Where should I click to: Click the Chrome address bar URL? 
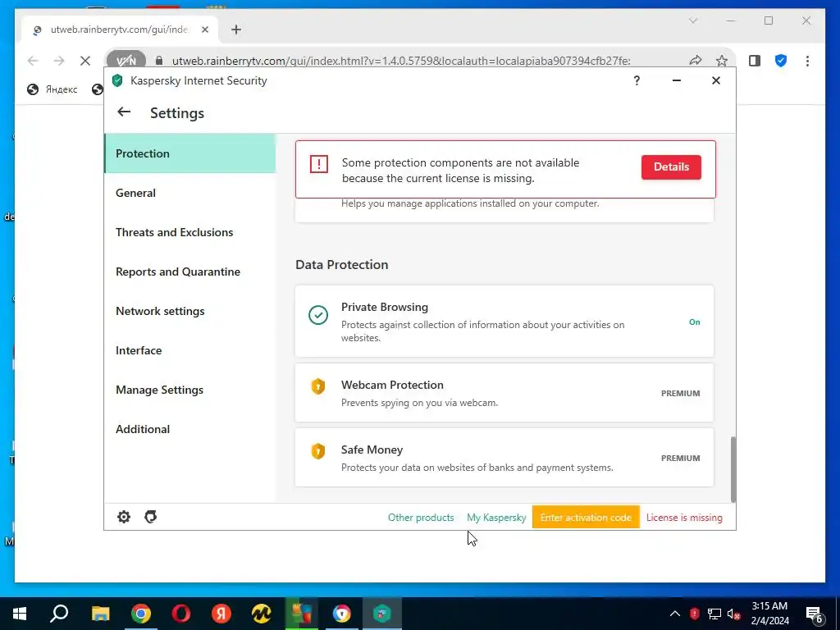tap(400, 61)
